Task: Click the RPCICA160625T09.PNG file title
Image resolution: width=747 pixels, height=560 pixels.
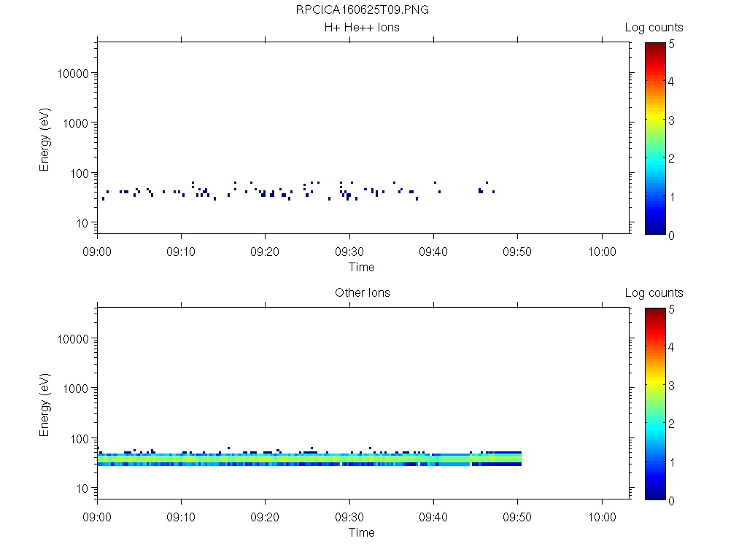Action: click(362, 9)
